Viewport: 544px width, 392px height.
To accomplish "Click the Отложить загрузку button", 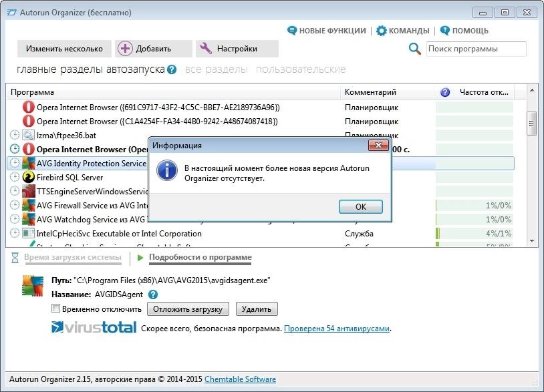I will [188, 309].
